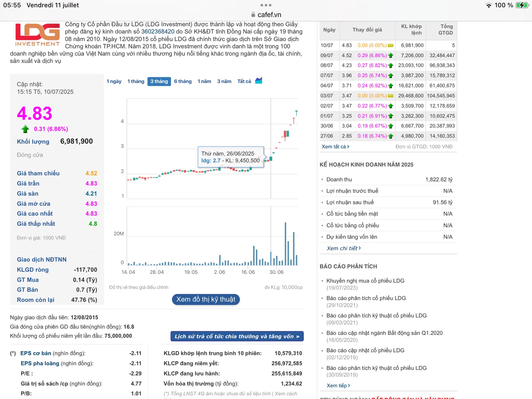
Task: Click the green arrow in 09/07 row
Action: 391,55
